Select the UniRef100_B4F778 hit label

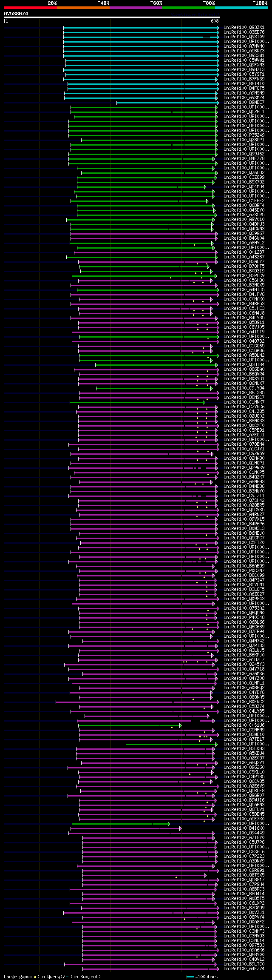tap(244, 159)
